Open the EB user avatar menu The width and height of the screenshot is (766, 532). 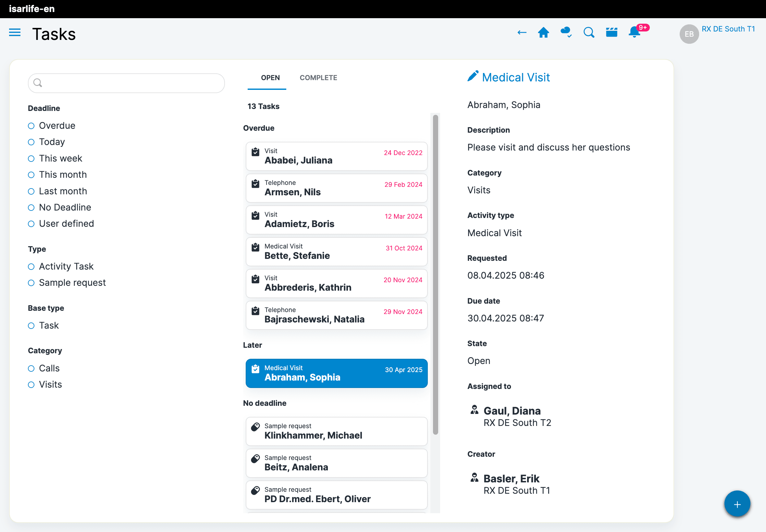coord(689,34)
